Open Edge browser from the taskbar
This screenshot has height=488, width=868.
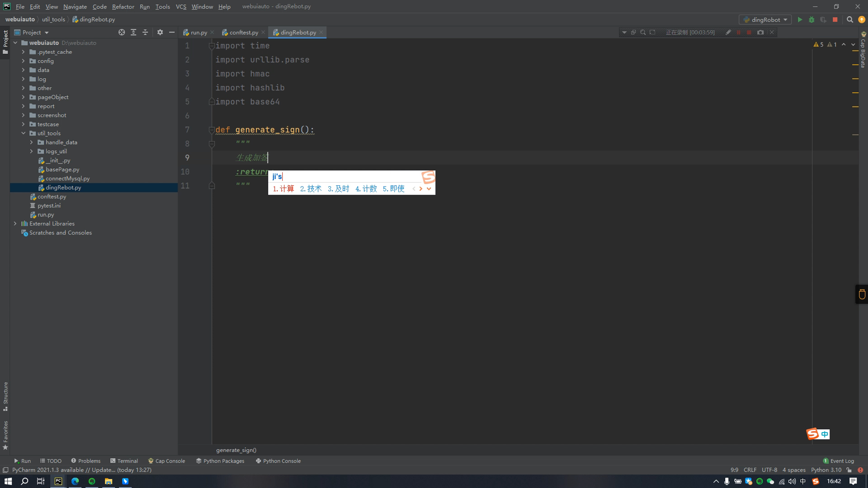point(75,481)
